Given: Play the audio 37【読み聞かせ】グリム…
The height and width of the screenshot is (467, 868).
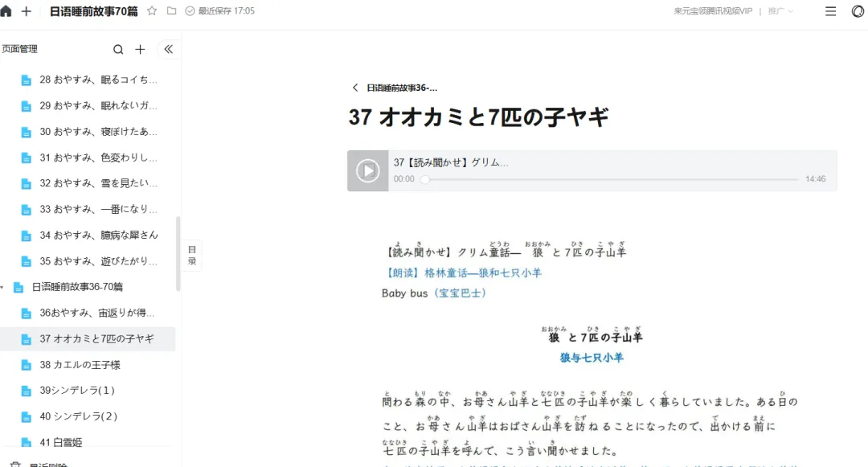Looking at the screenshot, I should (x=367, y=171).
